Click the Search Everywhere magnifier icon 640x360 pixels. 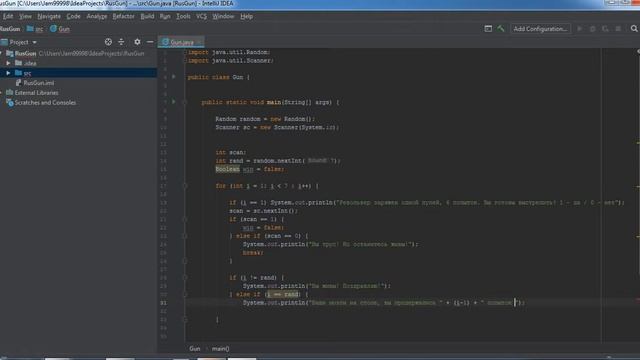click(634, 29)
